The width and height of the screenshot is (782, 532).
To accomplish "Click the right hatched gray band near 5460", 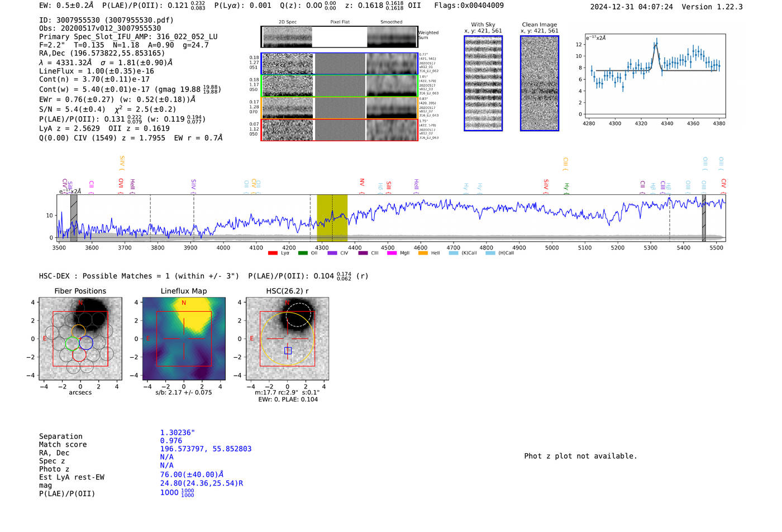I will pyautogui.click(x=704, y=218).
